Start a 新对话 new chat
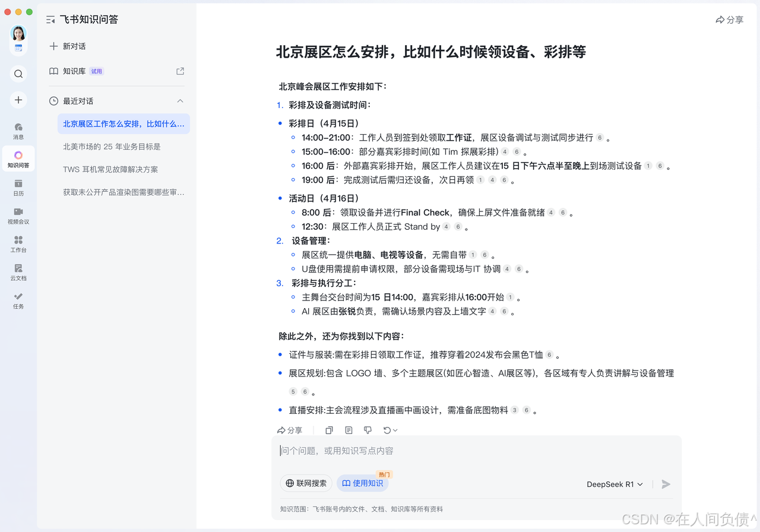760x532 pixels. pos(67,46)
